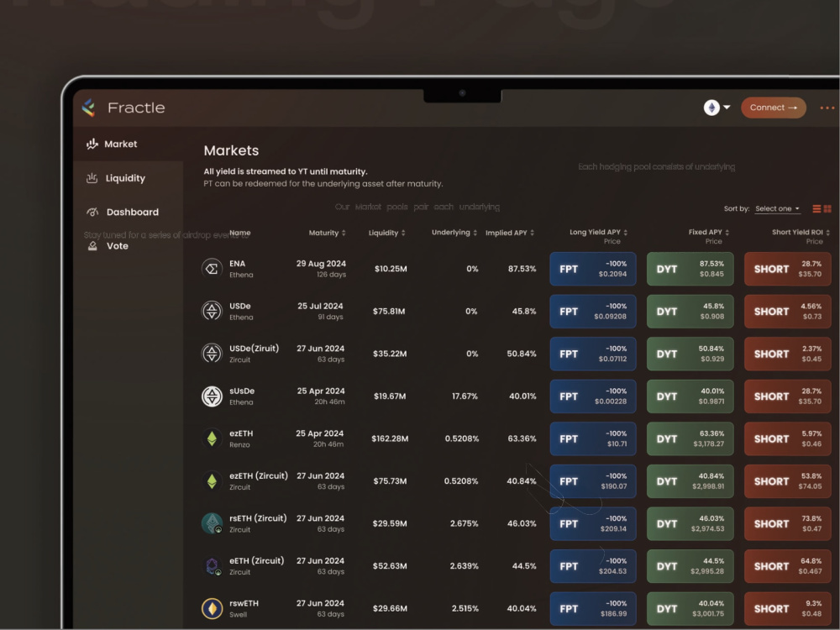Click the rsETH (Zircuit) token icon
Viewport: 840px width, 630px height.
point(212,522)
